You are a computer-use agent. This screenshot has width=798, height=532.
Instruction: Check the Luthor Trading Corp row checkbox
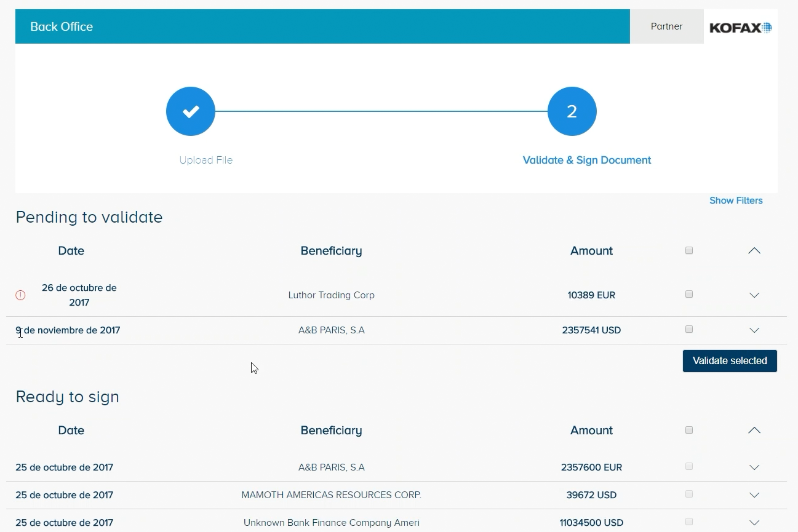tap(688, 294)
